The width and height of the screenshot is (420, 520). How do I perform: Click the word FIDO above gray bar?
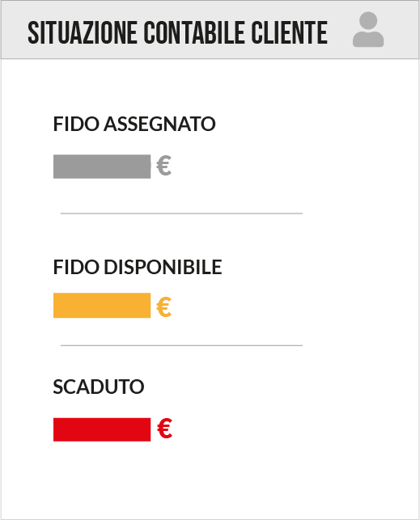click(76, 124)
